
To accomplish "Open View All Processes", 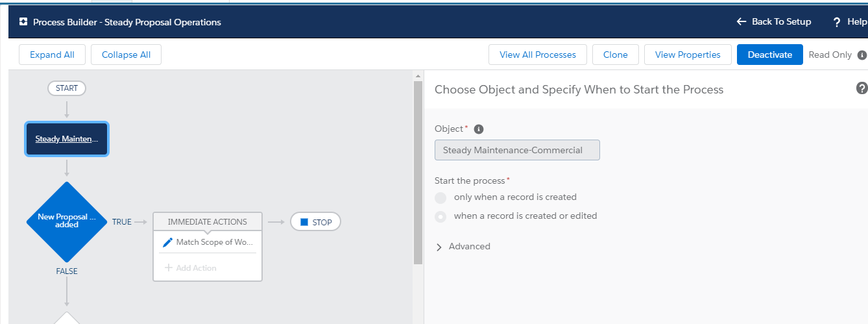I will (537, 55).
